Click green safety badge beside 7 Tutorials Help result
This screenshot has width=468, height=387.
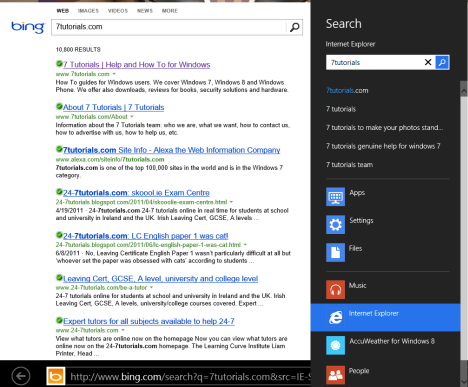tap(59, 64)
